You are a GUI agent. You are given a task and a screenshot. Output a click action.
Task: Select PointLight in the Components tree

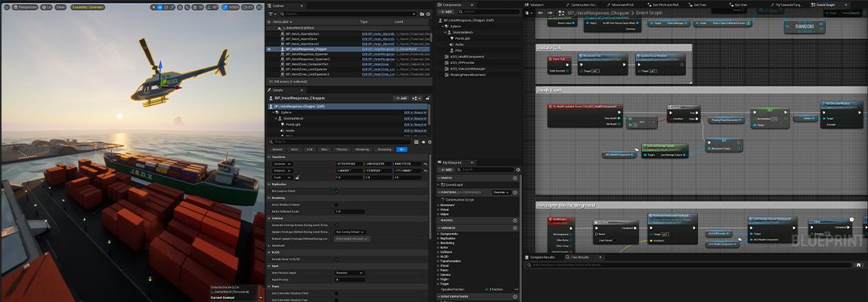461,39
